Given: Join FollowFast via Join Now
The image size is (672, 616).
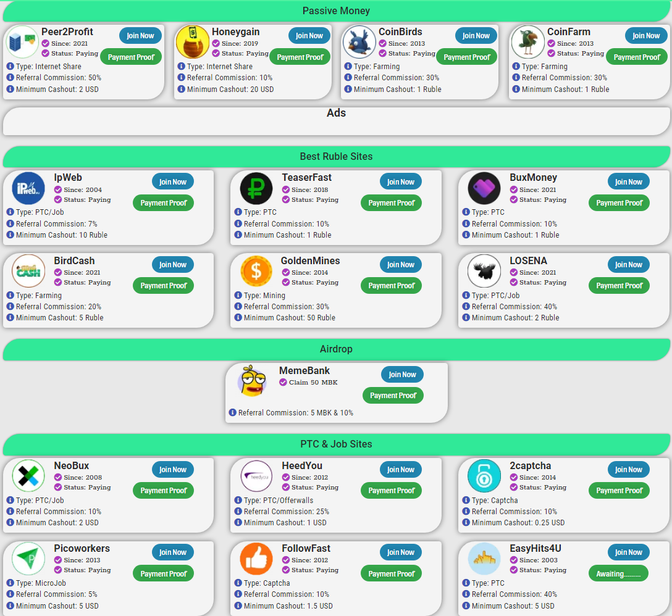Looking at the screenshot, I should (401, 552).
